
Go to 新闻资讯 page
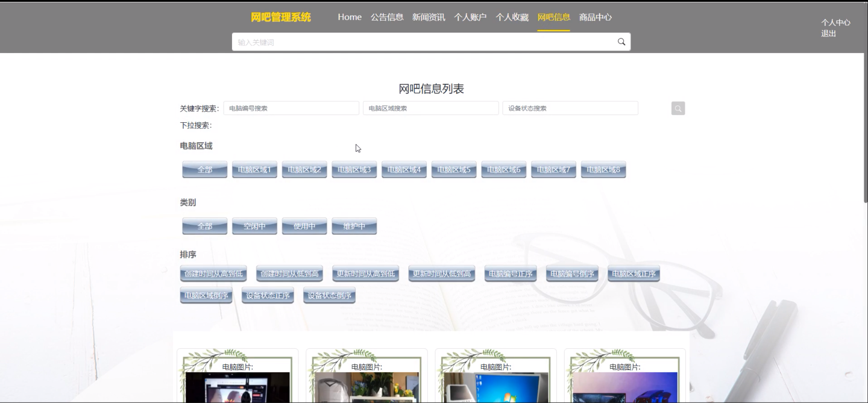point(429,17)
